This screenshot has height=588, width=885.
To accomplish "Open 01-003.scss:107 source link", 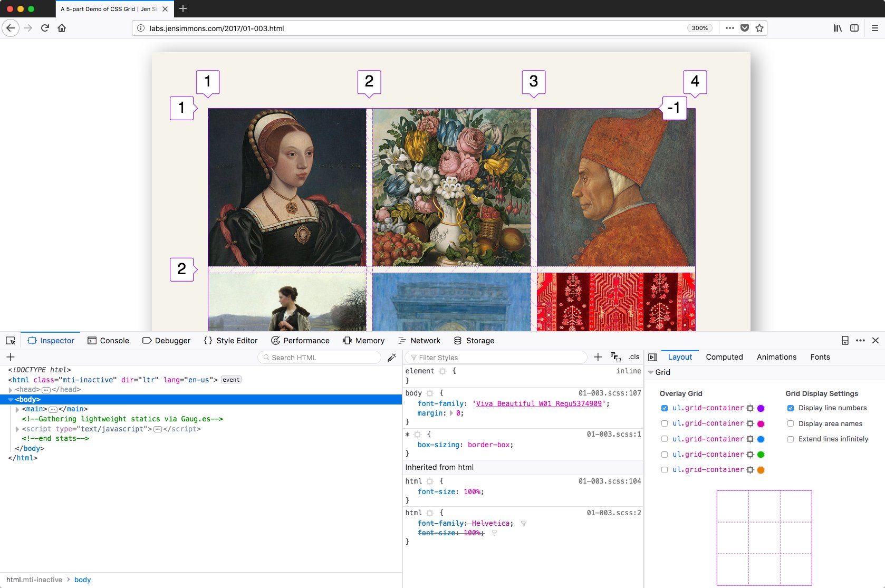I will point(610,393).
